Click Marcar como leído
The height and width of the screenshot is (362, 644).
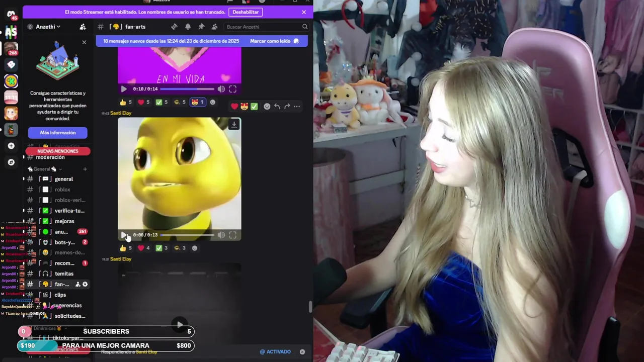tap(274, 41)
